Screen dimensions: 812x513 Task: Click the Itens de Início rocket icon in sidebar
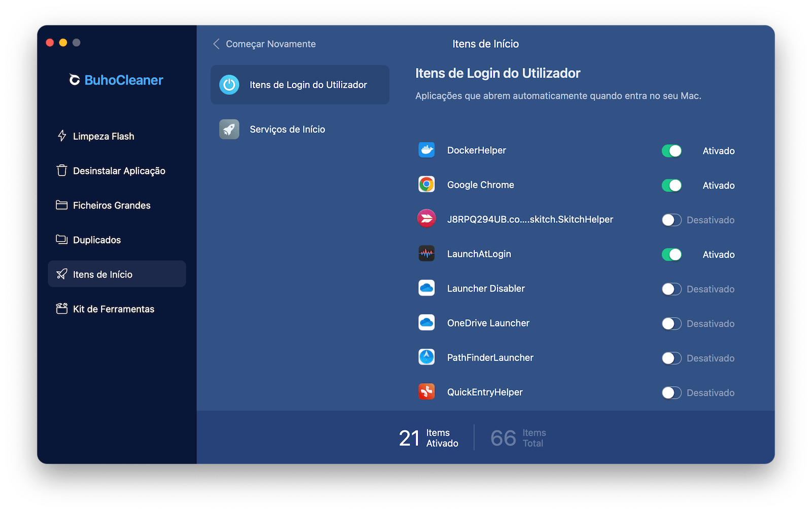(x=62, y=274)
